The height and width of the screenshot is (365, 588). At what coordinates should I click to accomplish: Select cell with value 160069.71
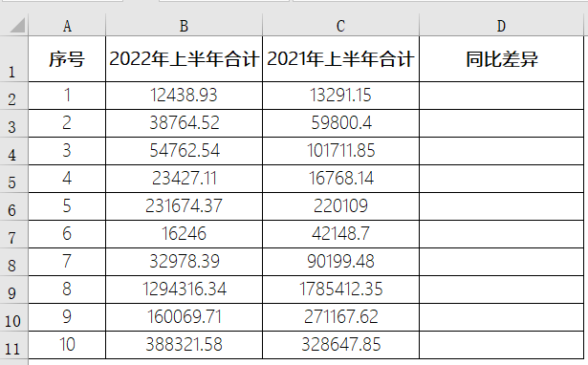point(184,317)
